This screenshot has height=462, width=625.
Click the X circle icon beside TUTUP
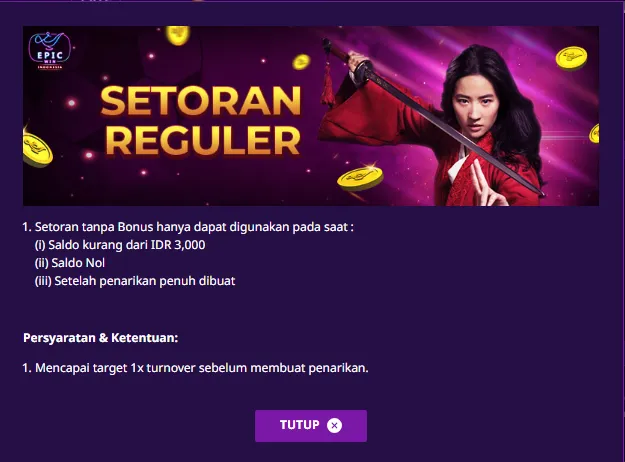[334, 425]
